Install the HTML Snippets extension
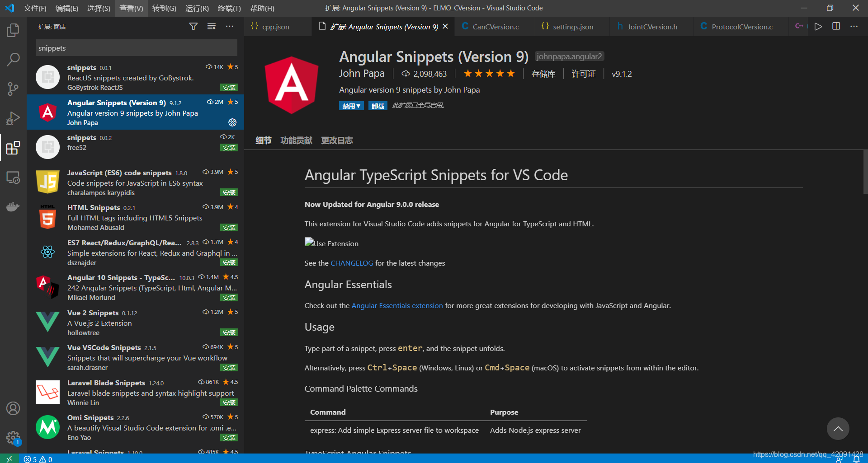Screen dimensions: 868x463 pyautogui.click(x=229, y=228)
